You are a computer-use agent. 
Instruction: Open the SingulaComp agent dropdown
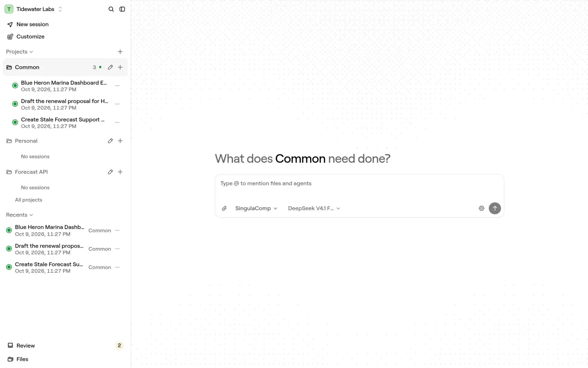pos(256,208)
